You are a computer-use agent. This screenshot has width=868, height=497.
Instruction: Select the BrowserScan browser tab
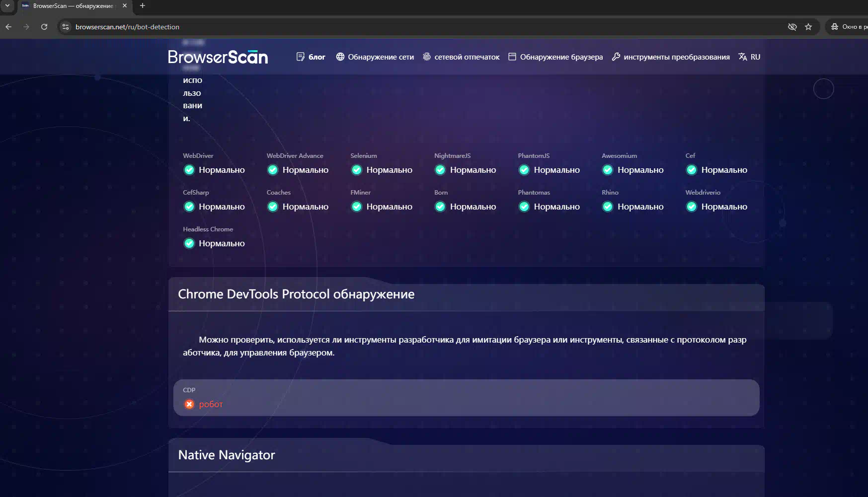point(74,6)
